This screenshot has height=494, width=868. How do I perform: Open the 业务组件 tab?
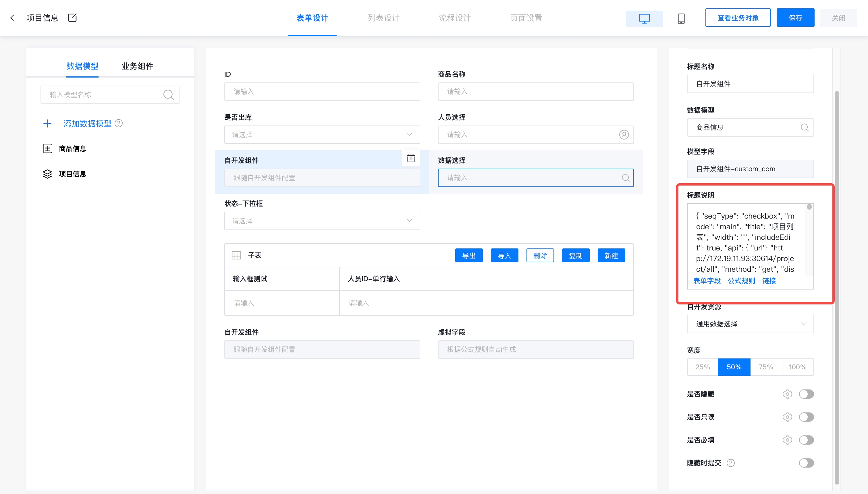tap(137, 66)
